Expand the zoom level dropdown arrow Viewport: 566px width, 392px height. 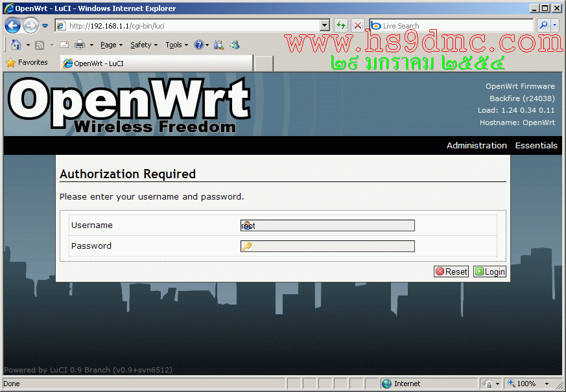pos(547,384)
